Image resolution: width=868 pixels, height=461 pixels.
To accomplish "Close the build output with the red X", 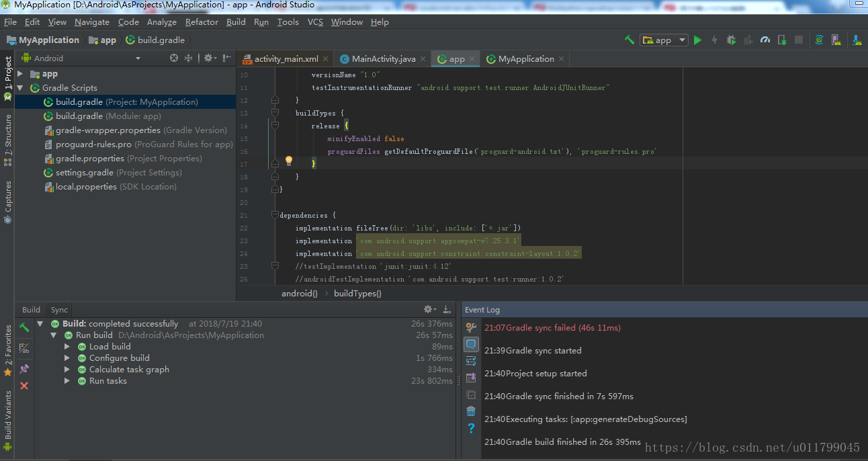I will point(24,386).
